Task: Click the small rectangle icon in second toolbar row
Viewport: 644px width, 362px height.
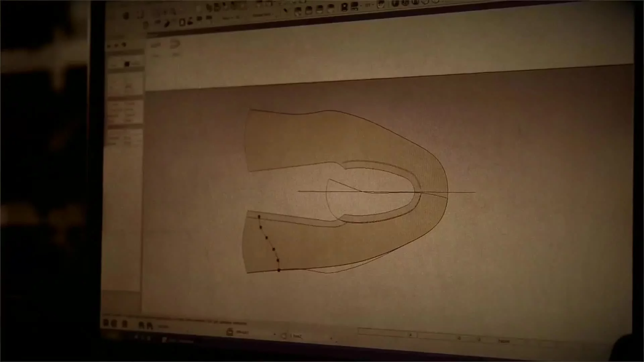Action: tap(182, 22)
